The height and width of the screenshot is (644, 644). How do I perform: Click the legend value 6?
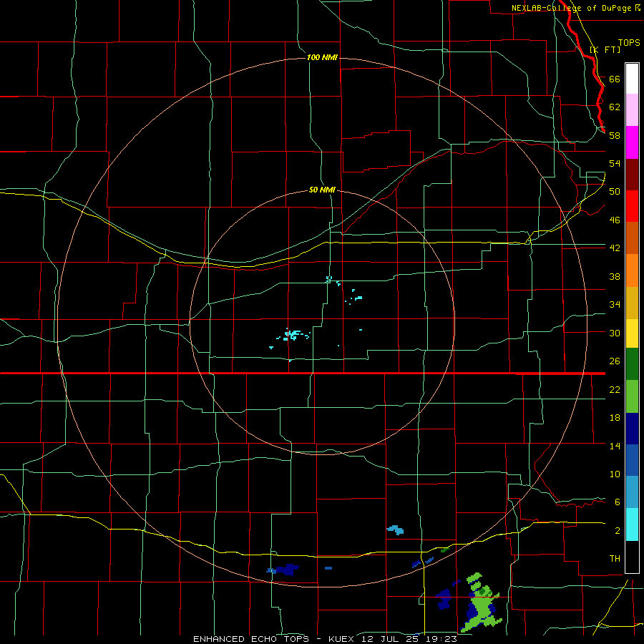click(x=617, y=502)
